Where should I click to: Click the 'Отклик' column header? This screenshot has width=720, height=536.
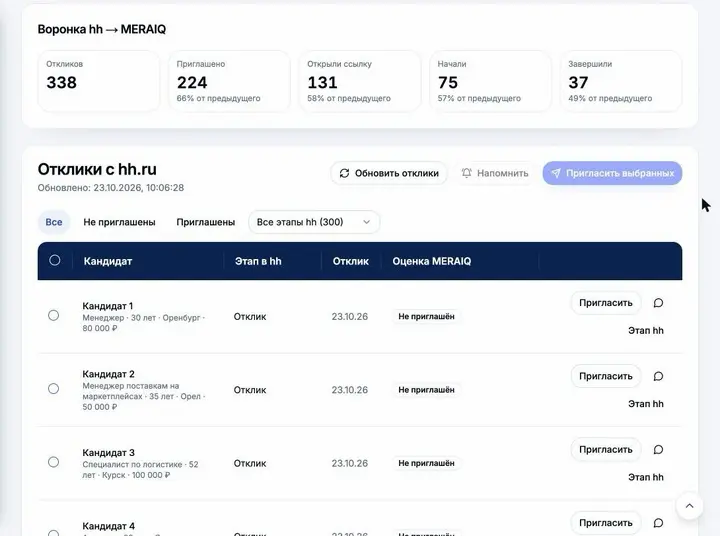pyautogui.click(x=351, y=261)
